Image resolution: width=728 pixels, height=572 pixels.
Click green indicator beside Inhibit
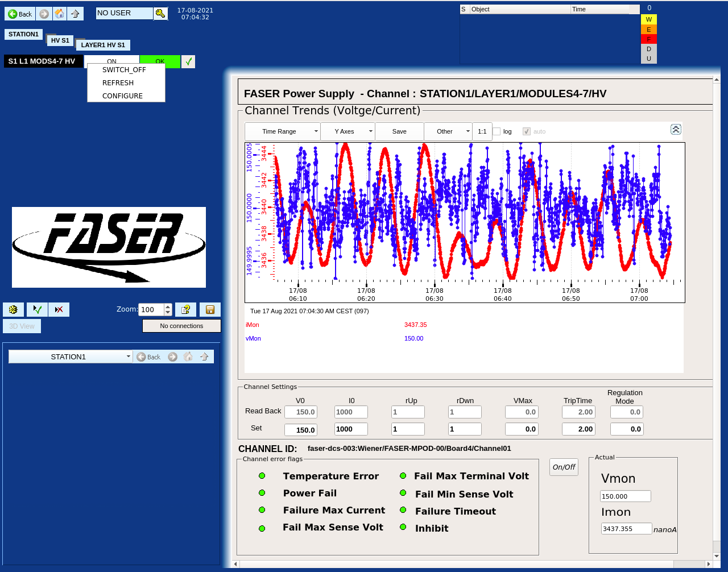point(403,527)
